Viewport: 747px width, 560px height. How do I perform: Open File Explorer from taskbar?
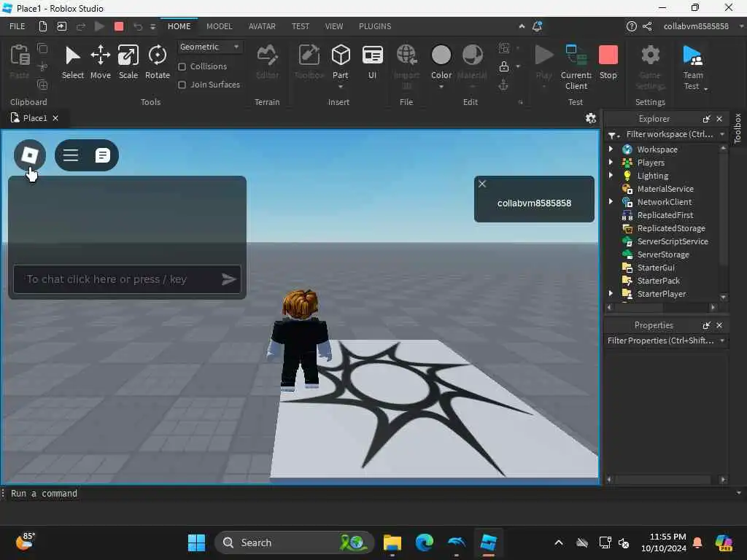392,542
